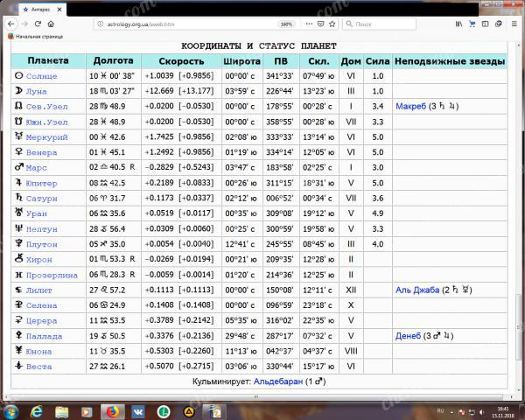Open the Луна planet link
Image resolution: width=525 pixels, height=420 pixels.
click(x=37, y=91)
